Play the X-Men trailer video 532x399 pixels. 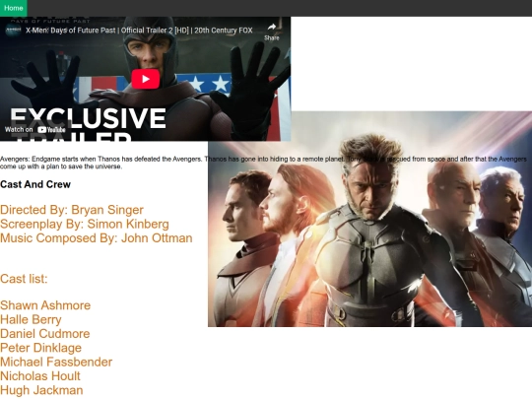146,79
